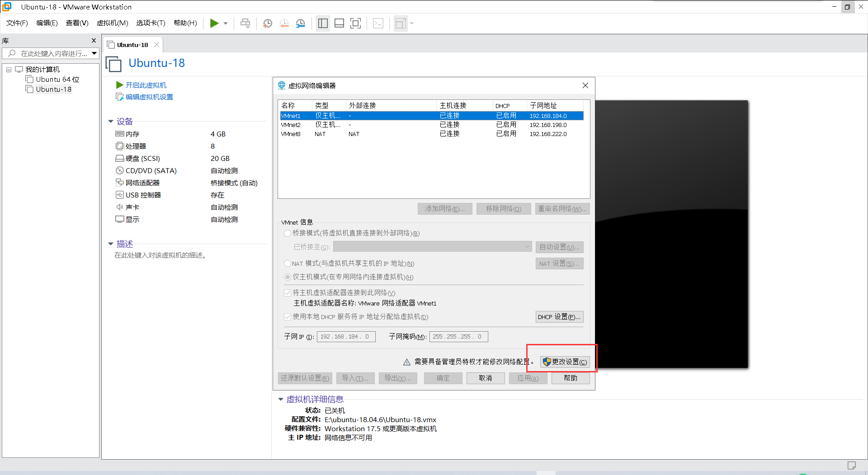
Task: Toggle thumbnail bar view icon
Action: click(339, 23)
